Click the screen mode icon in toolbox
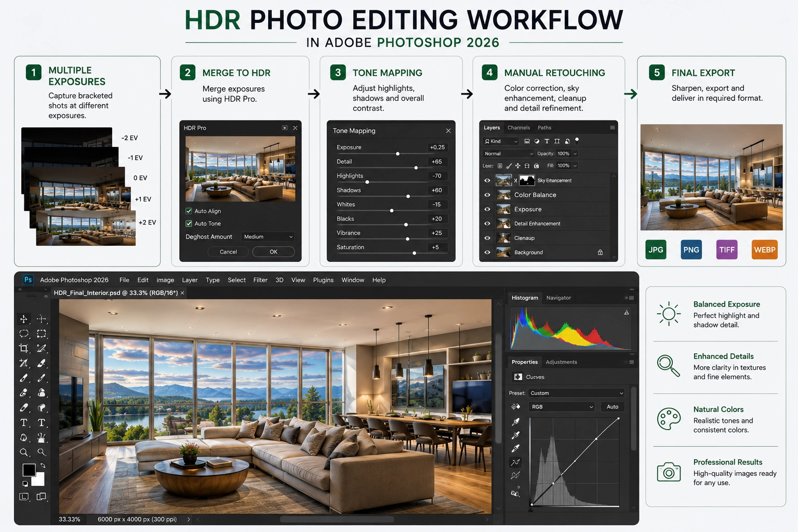Screen dimensions: 798x532 41,497
